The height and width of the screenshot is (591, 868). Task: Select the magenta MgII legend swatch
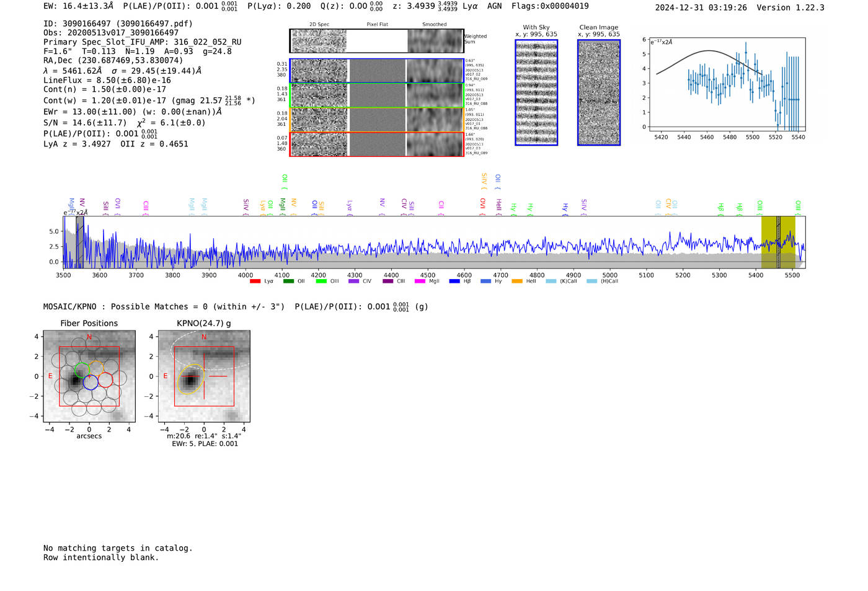click(x=420, y=282)
